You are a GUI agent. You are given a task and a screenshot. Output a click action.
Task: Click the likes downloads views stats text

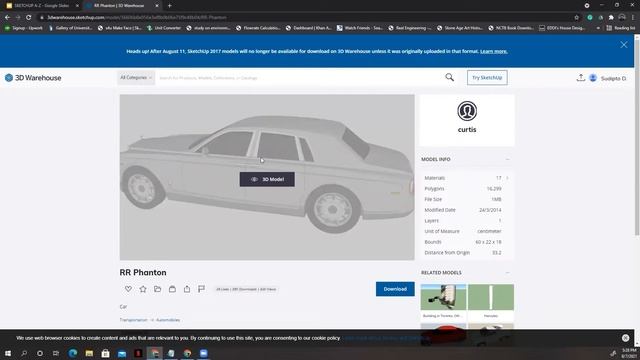(246, 289)
